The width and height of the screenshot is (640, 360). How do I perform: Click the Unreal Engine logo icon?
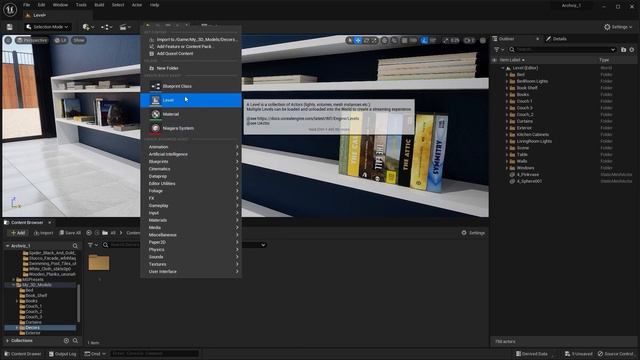(10, 9)
